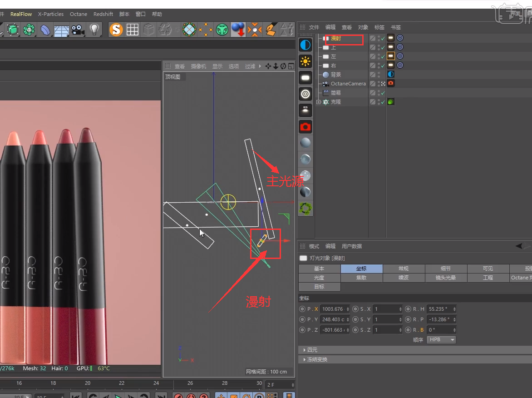Toggle the enable checkmark for 漫射 light
This screenshot has width=532, height=398.
click(383, 39)
